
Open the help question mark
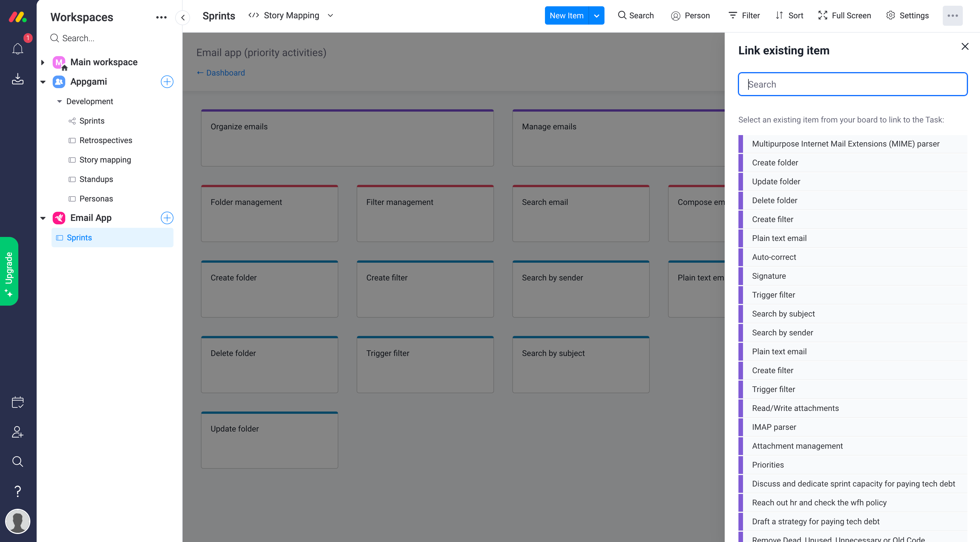point(17,491)
